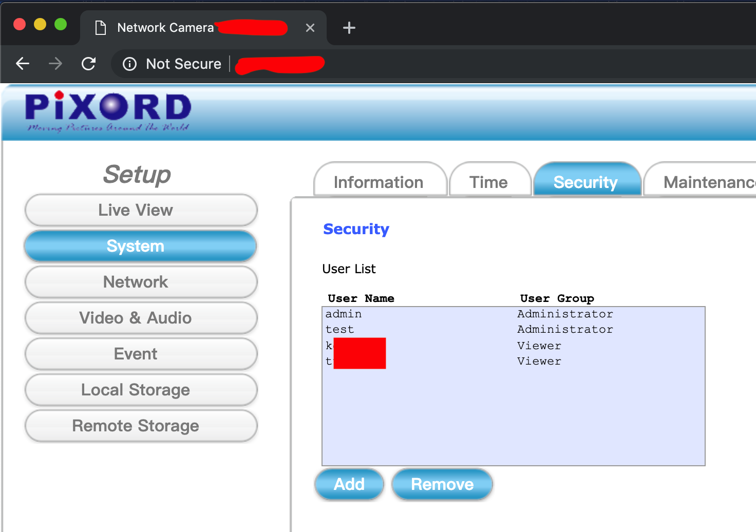Add a new user

point(349,484)
